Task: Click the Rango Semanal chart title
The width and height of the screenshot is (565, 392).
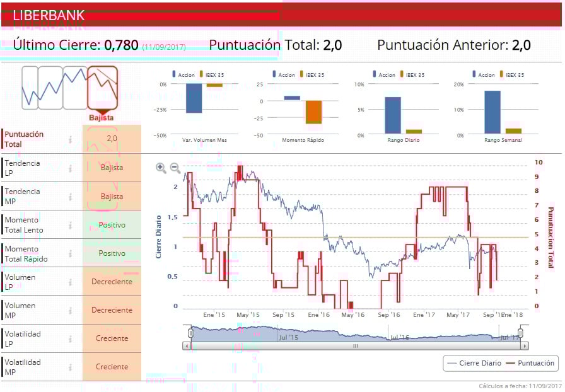Action: tap(503, 140)
